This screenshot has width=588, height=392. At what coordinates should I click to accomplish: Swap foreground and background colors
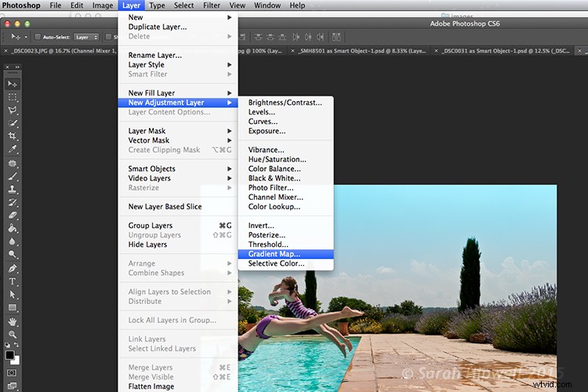coord(16,344)
